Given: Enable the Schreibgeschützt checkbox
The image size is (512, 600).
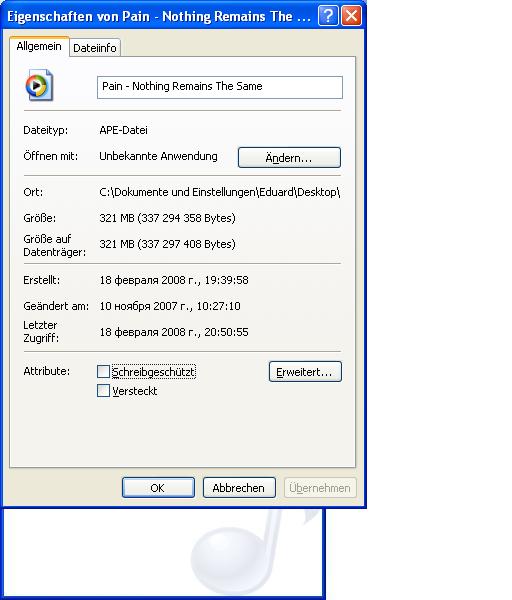Looking at the screenshot, I should click(103, 371).
